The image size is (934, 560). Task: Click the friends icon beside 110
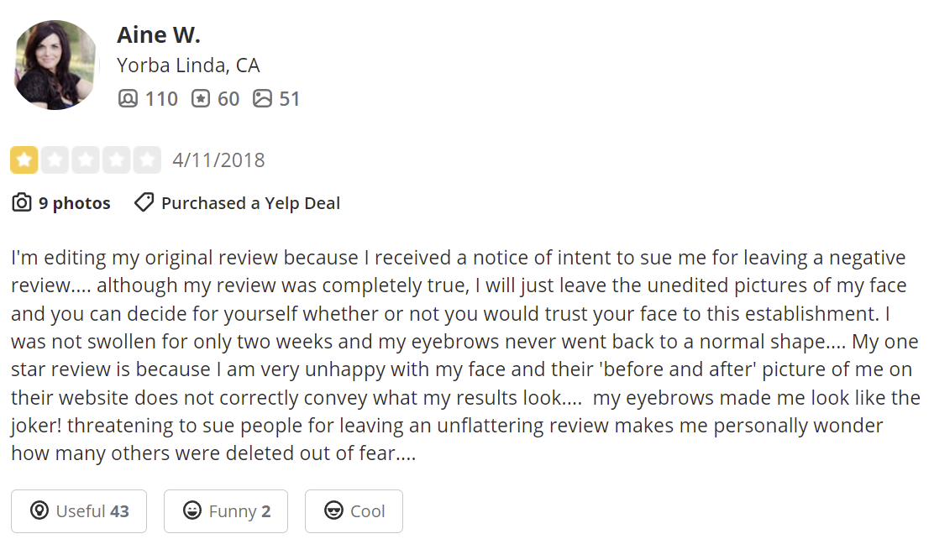pyautogui.click(x=127, y=99)
